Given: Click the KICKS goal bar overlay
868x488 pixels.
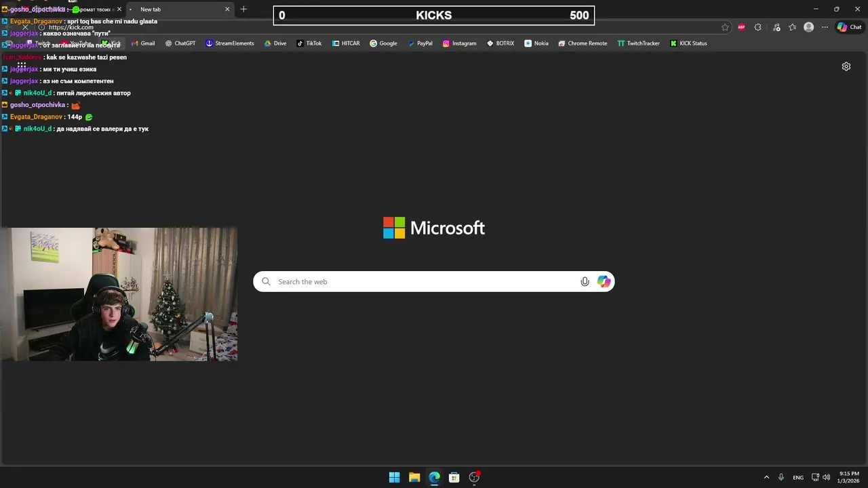Looking at the screenshot, I should [434, 16].
